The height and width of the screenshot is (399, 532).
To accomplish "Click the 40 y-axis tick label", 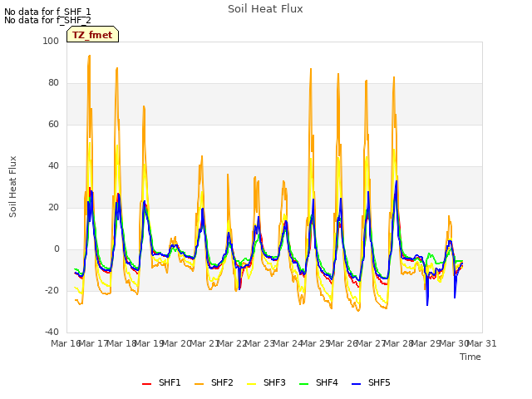I will (x=53, y=166).
